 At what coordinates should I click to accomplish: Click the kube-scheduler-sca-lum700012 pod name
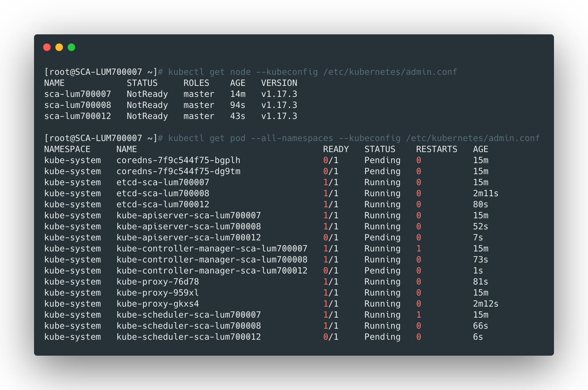189,337
